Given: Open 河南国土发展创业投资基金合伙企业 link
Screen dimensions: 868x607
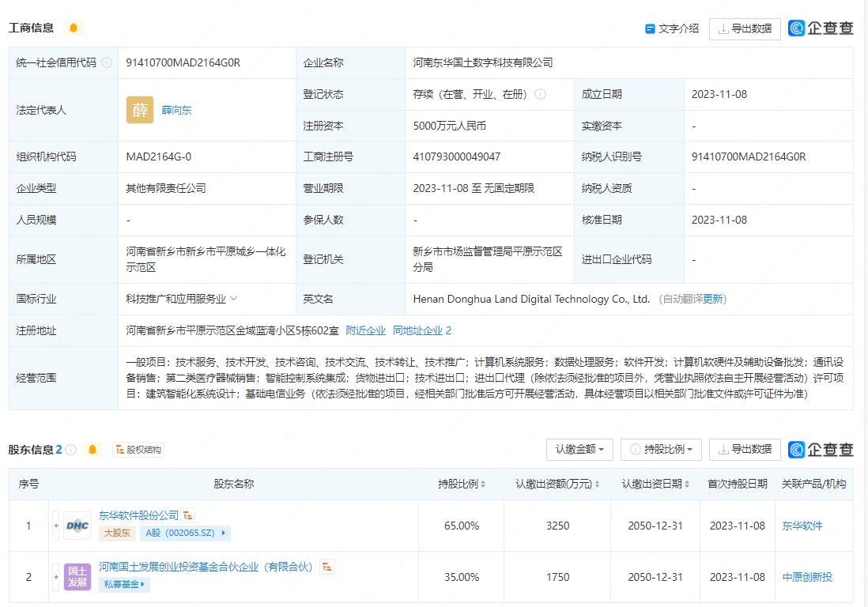Looking at the screenshot, I should click(x=206, y=567).
